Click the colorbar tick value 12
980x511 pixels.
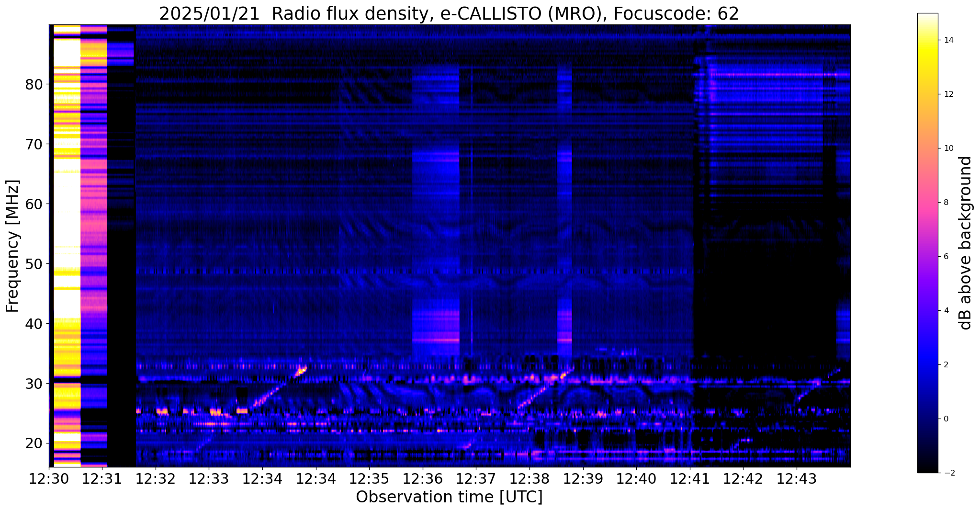click(x=948, y=94)
